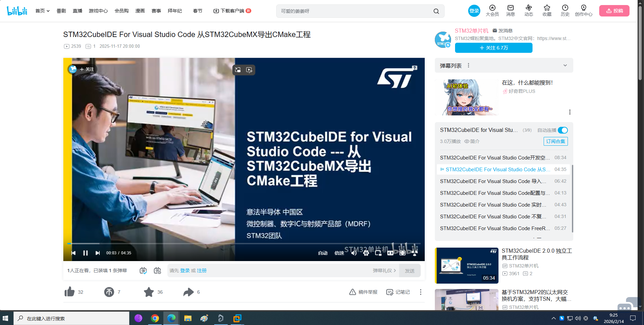Screen dimensions: 644x325
Task: Pause the video playback
Action: tap(86, 253)
